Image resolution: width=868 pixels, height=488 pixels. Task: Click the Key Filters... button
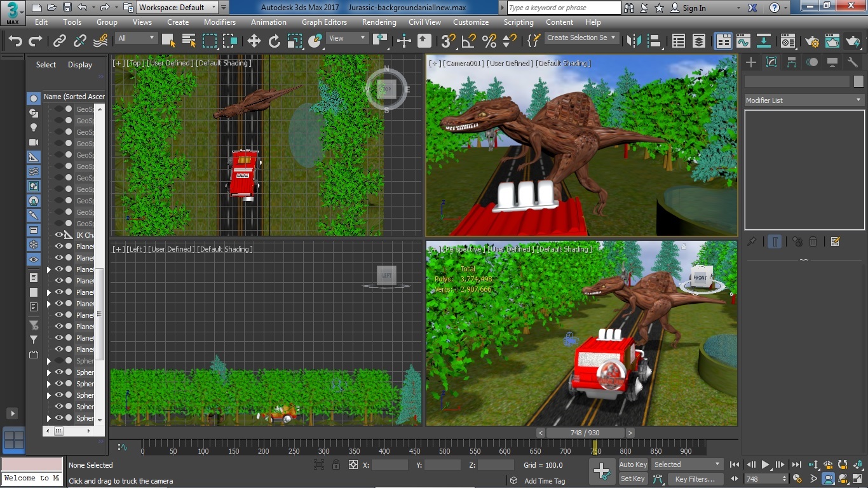[695, 479]
